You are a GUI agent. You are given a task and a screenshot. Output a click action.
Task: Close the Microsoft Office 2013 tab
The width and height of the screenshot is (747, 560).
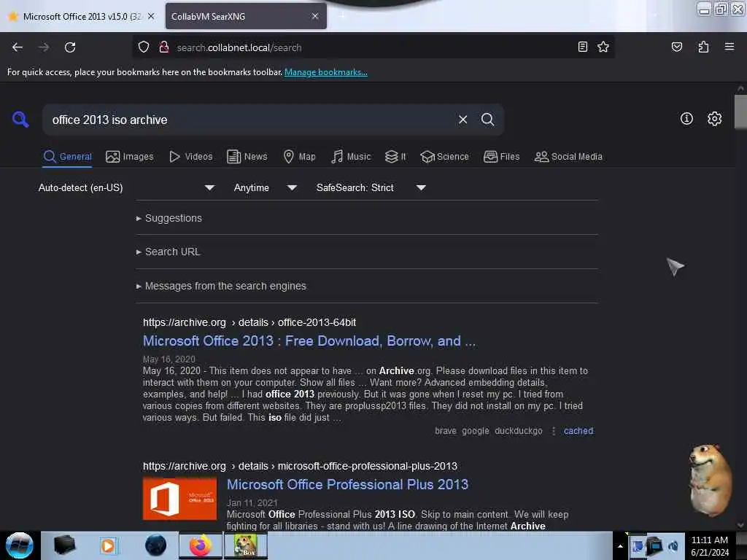(151, 16)
